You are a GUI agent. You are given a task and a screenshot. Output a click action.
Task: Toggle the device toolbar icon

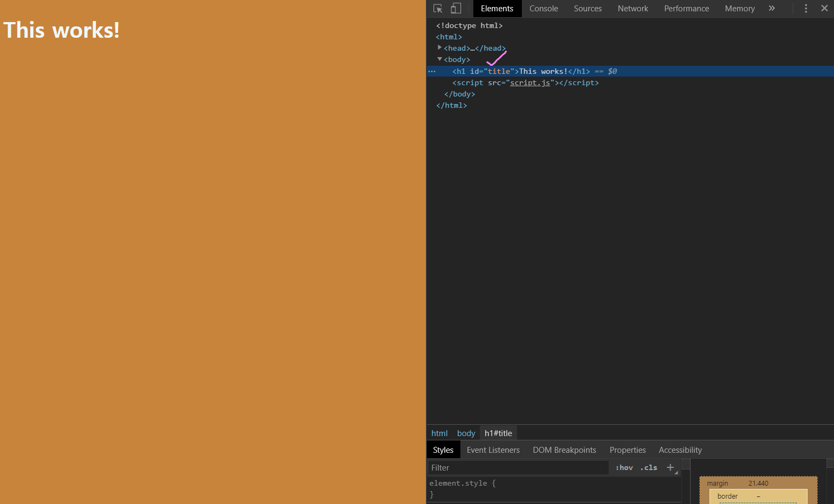click(x=456, y=9)
